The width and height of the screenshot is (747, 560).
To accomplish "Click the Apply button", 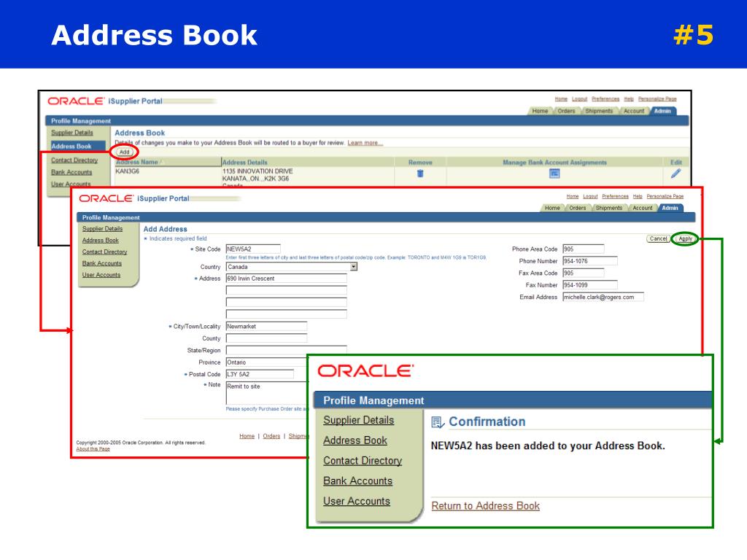I will [x=685, y=238].
